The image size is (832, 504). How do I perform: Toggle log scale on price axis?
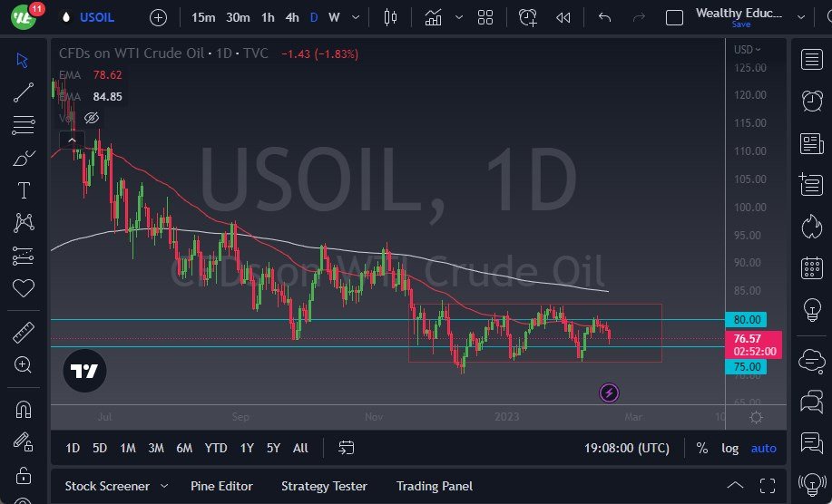[729, 448]
